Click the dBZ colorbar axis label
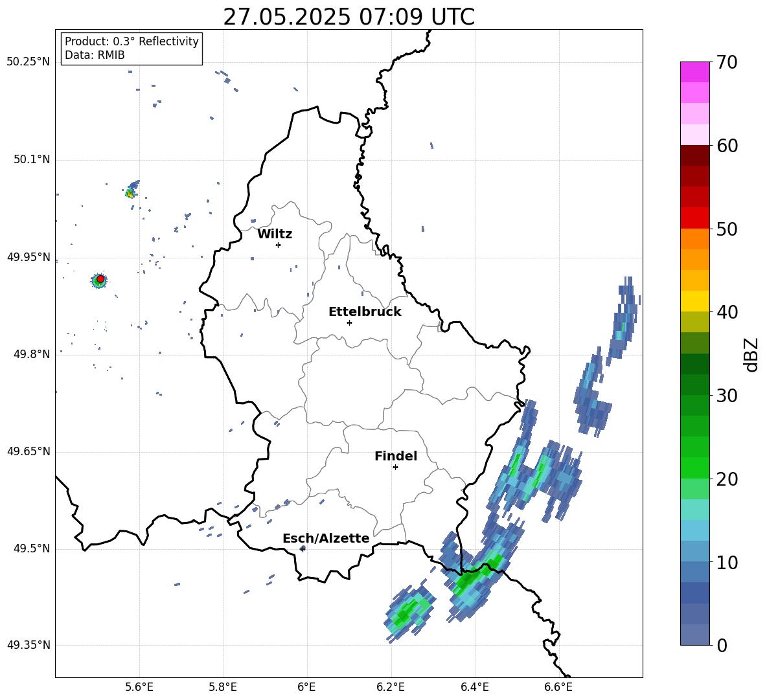 (751, 354)
